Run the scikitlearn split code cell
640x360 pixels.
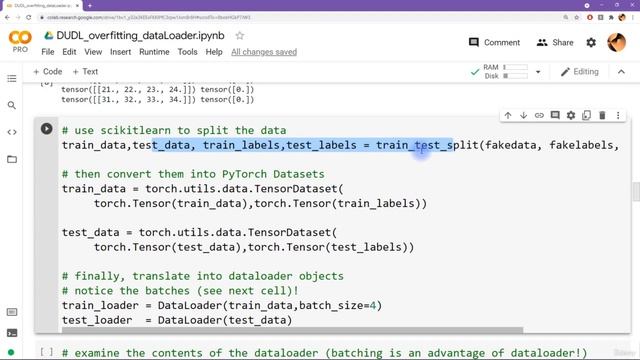pos(47,129)
